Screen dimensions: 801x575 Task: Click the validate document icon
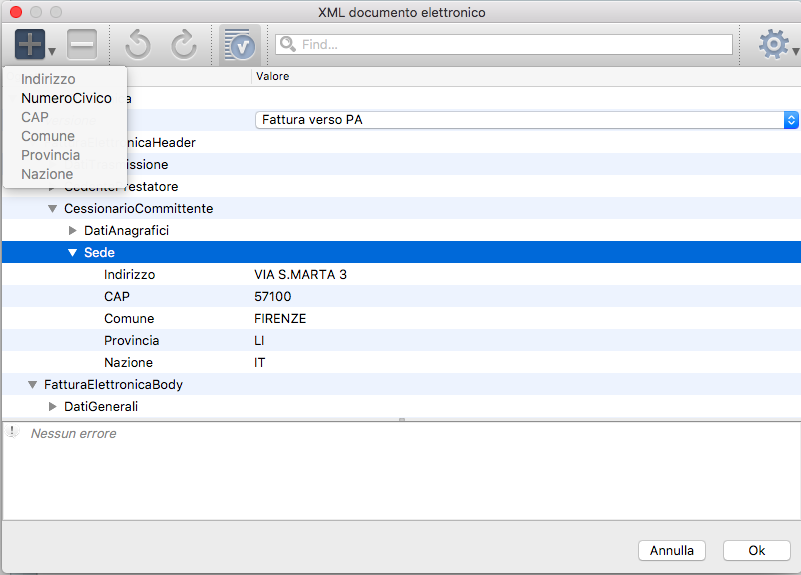tap(240, 45)
